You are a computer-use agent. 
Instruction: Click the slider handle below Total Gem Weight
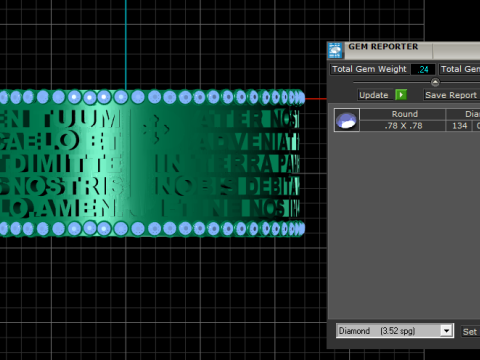(435, 82)
